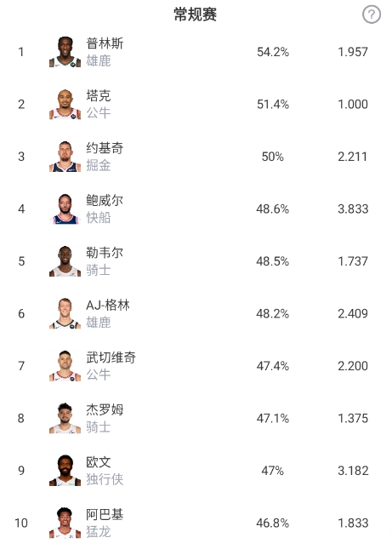392x549 pixels.
Task: Select 54.2% percentage in first row
Action: coord(273,52)
